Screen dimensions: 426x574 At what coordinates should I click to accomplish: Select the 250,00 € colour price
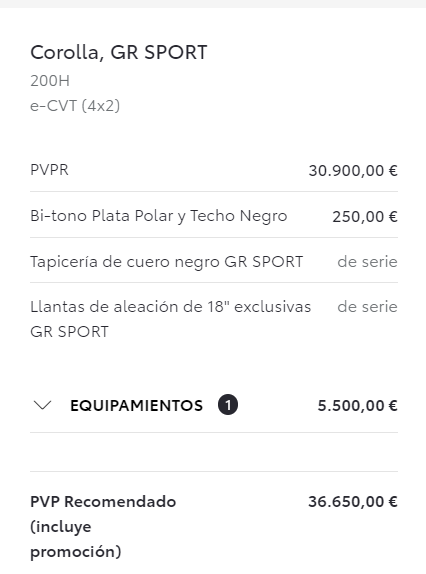tap(365, 217)
